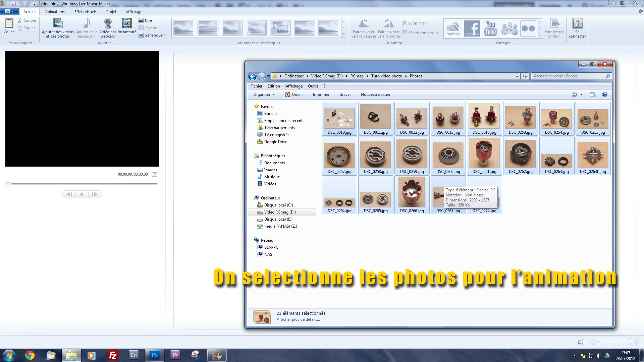
Task: Share via Windows Live Groups icon
Action: pyautogui.click(x=509, y=28)
